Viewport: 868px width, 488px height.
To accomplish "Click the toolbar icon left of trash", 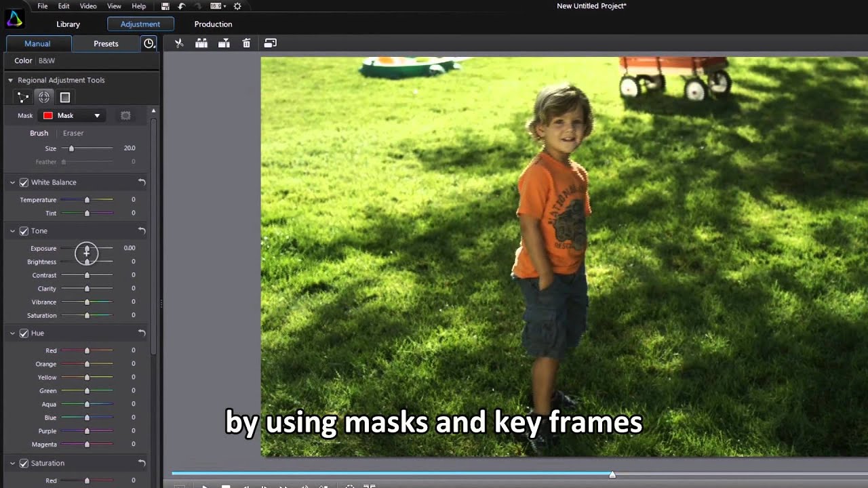I will (x=224, y=43).
